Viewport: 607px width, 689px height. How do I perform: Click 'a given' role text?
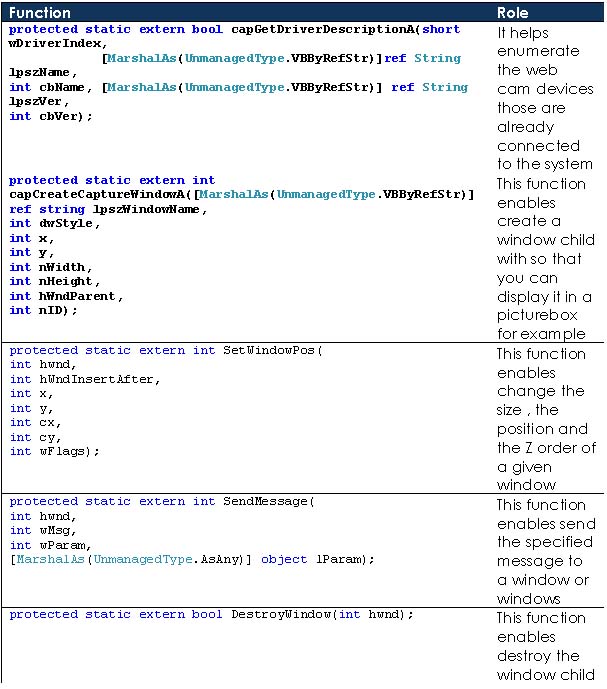524,467
